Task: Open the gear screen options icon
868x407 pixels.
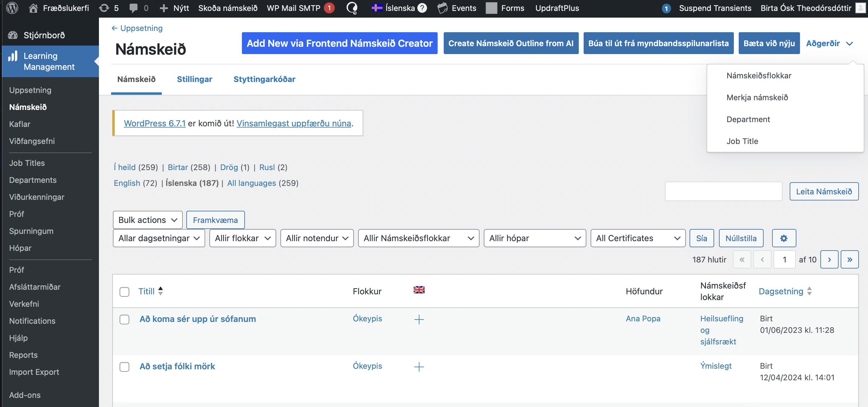Action: (x=784, y=238)
